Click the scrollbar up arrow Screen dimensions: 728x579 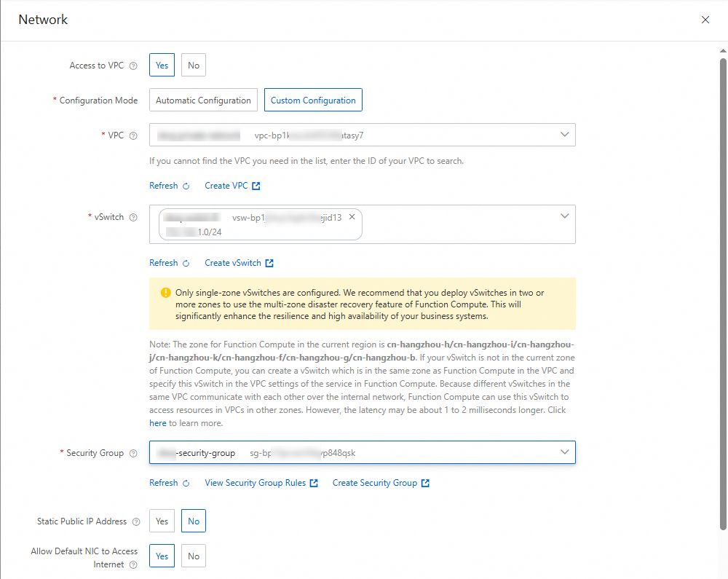tap(723, 50)
